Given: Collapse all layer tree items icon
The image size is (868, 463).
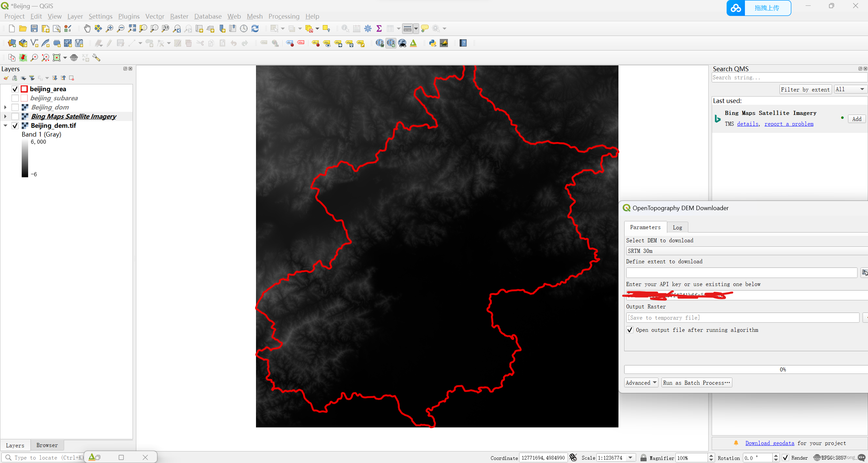Looking at the screenshot, I should (63, 78).
